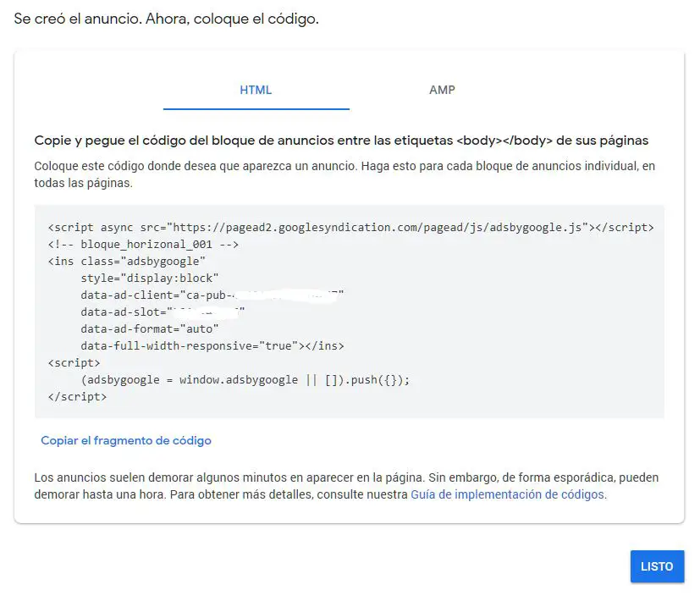
Task: Click the window.adsbygoogle push line
Action: (245, 380)
